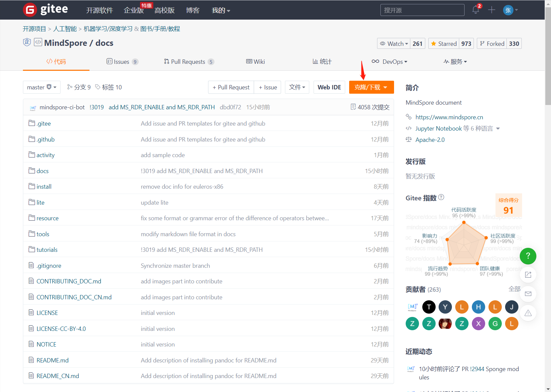The image size is (551, 392).
Task: Open 企业版 in the navbar
Action: [x=134, y=10]
